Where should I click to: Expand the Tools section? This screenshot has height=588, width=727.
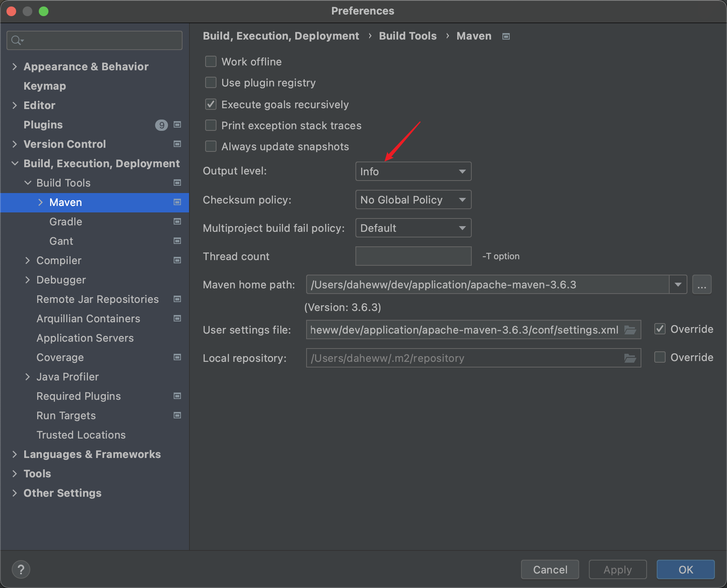15,474
